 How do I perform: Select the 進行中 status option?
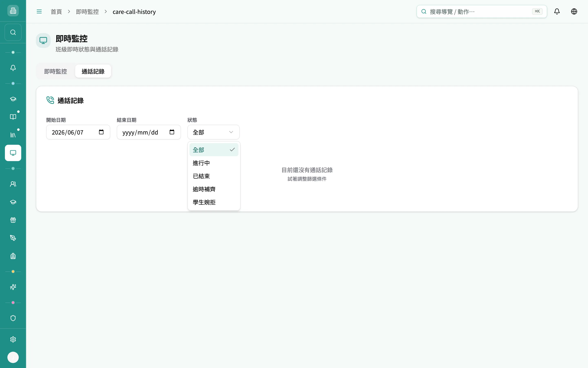click(214, 163)
